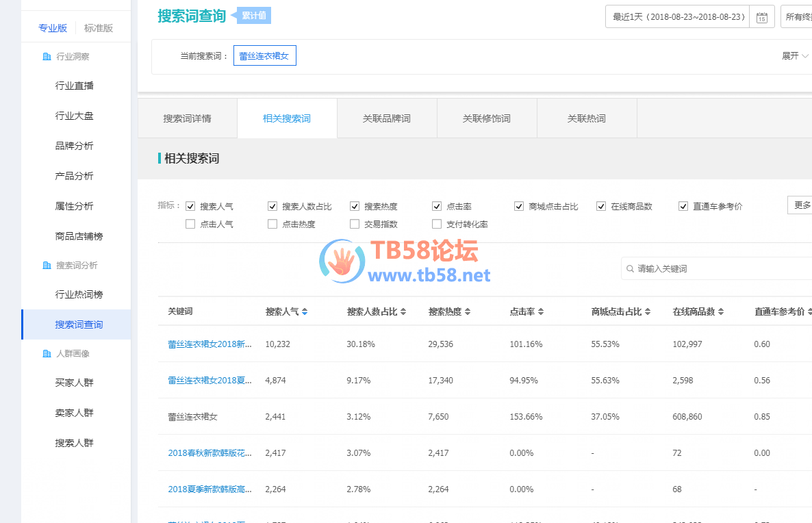This screenshot has height=523, width=812.
Task: Switch to the 关联品牌词 tab
Action: [387, 118]
